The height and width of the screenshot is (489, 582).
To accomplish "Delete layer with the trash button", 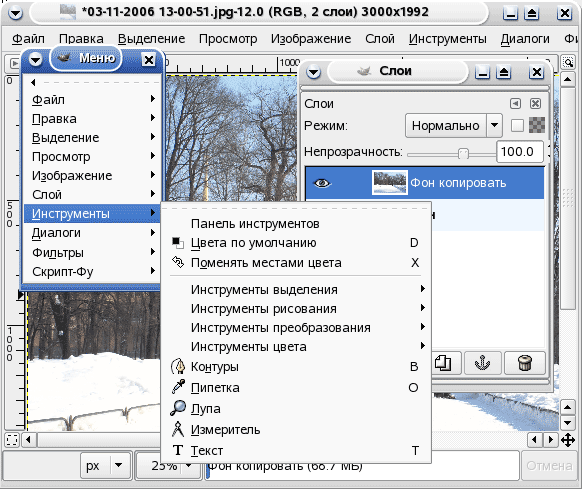I will (x=524, y=363).
